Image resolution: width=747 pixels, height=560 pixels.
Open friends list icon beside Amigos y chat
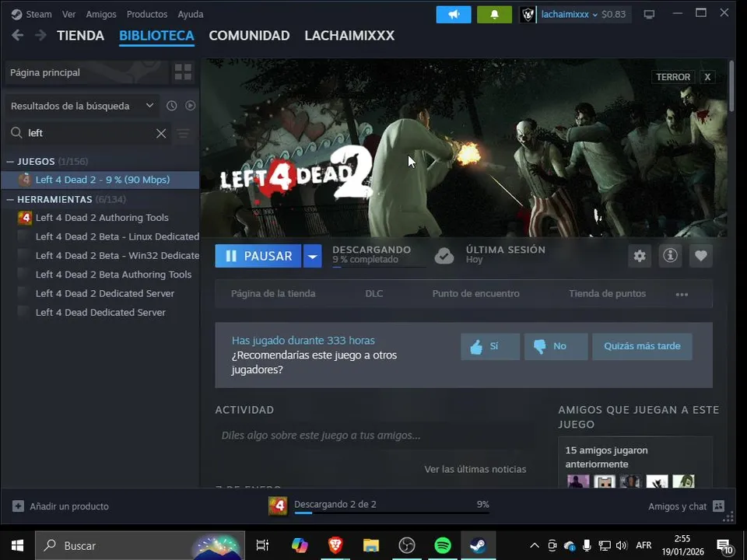pos(718,506)
